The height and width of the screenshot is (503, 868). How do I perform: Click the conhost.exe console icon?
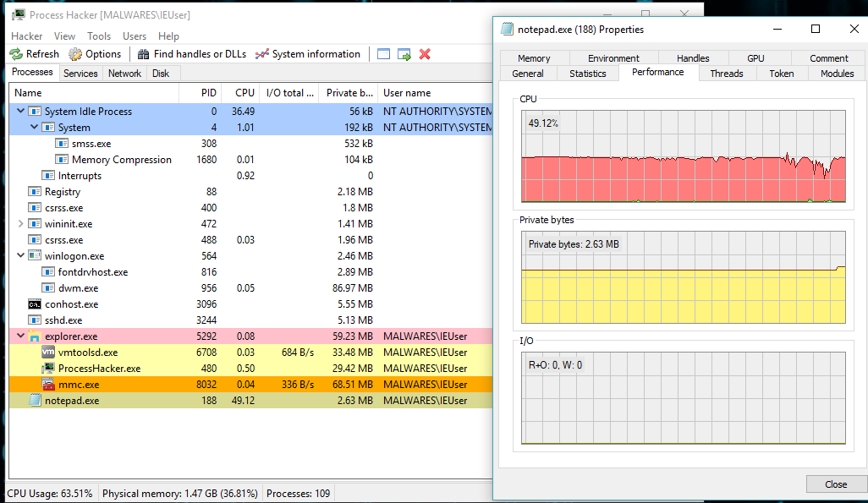click(x=35, y=304)
